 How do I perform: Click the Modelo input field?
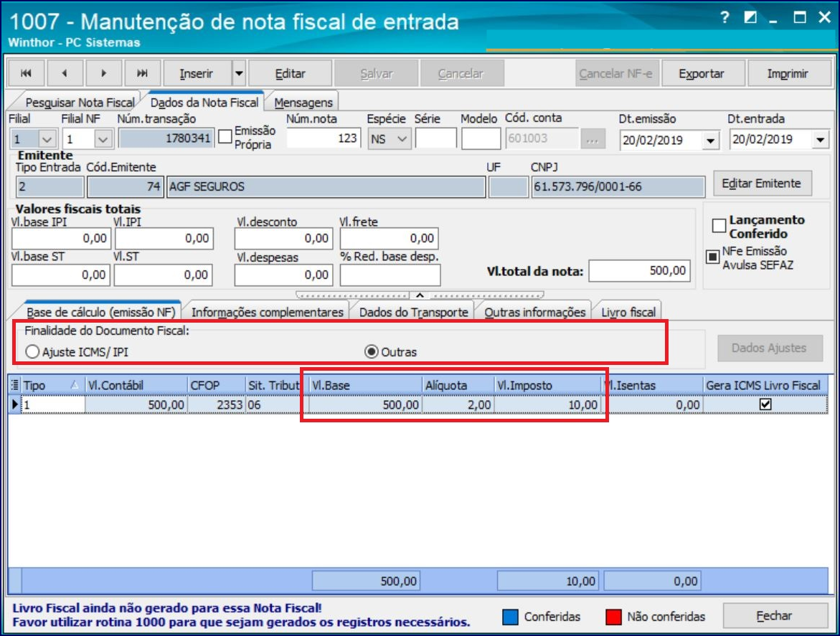point(481,138)
